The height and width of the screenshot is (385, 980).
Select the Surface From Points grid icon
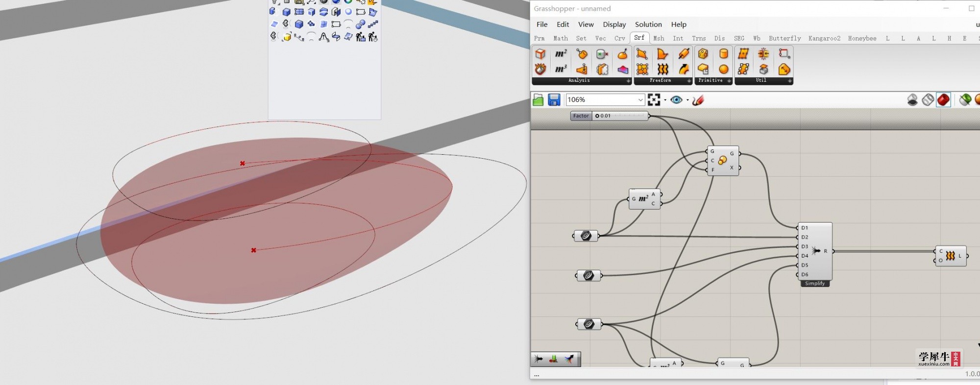[642, 69]
